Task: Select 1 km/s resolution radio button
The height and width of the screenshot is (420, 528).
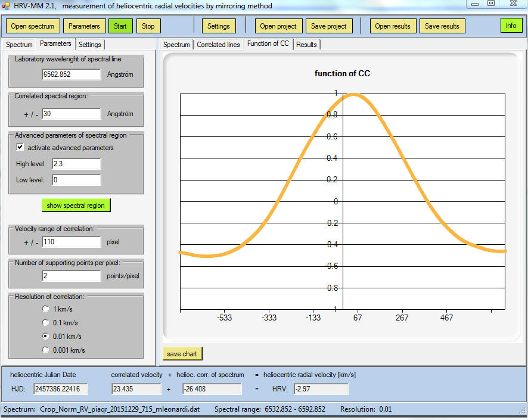Action: 46,309
